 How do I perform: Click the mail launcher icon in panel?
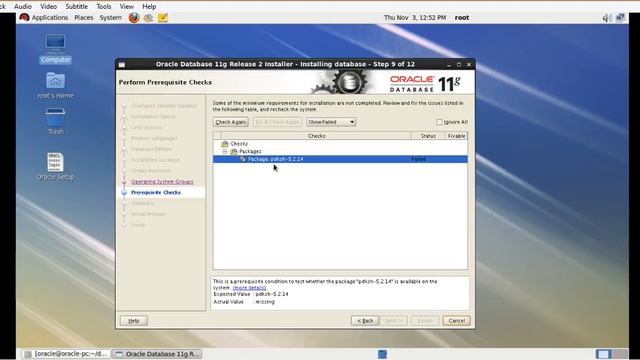[x=148, y=18]
